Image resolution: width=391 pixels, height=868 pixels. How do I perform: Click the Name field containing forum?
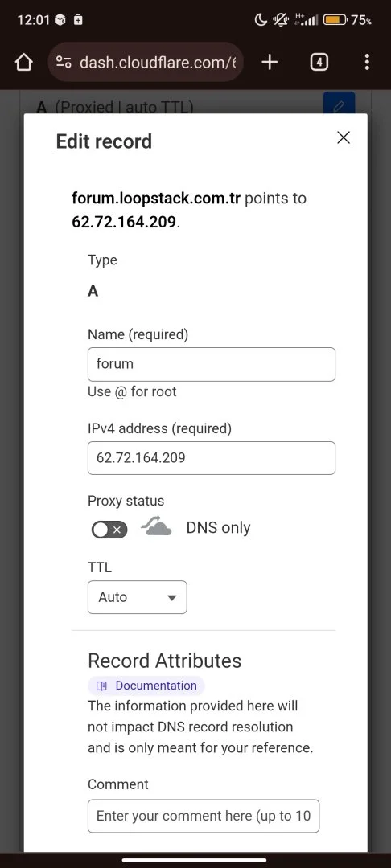[212, 364]
